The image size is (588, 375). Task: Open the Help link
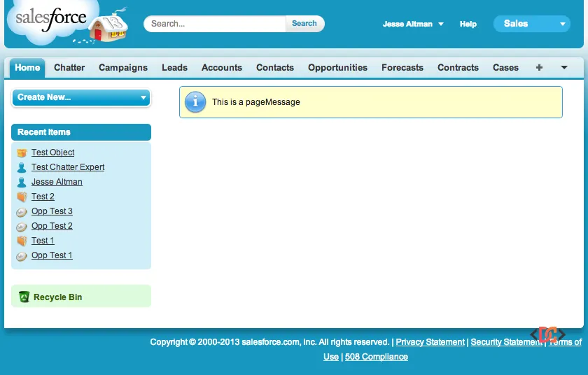pyautogui.click(x=468, y=24)
